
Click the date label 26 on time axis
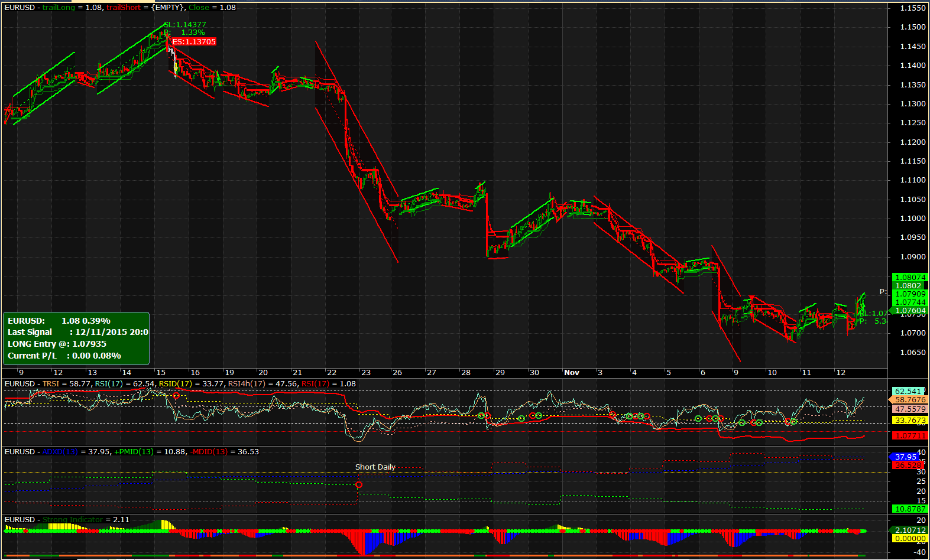397,373
